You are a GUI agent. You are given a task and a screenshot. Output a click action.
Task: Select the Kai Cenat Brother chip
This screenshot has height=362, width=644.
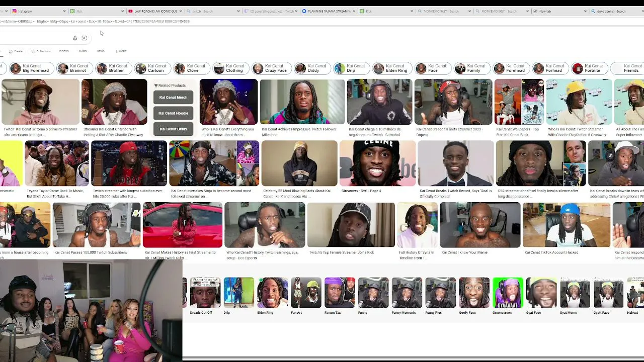pos(113,68)
